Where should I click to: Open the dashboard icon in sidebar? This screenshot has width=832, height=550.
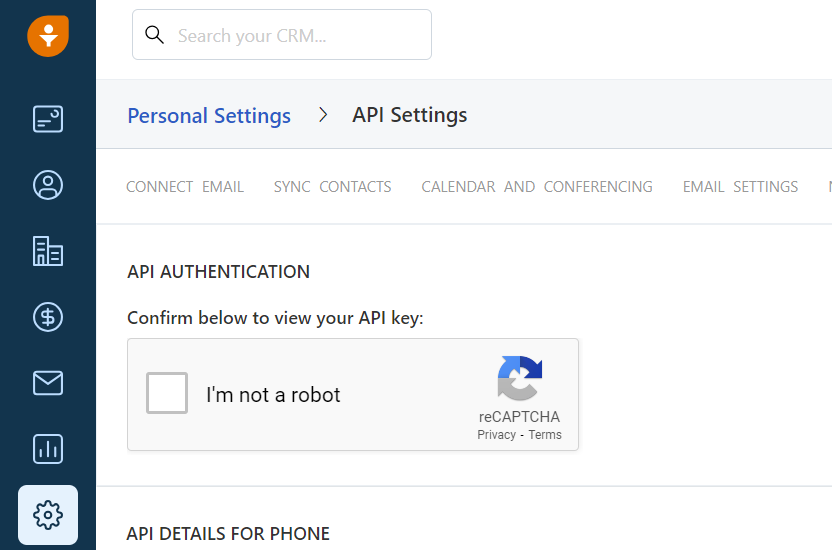48,120
